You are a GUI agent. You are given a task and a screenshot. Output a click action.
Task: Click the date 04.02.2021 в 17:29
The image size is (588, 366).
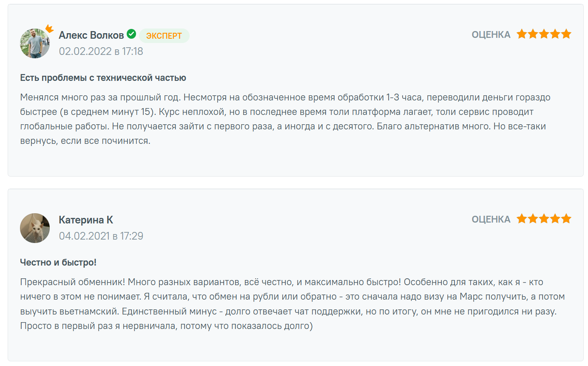(x=101, y=236)
